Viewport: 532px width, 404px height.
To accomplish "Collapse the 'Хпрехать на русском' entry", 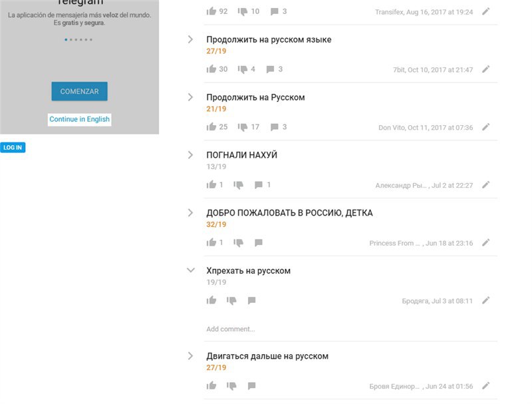I will tap(191, 270).
